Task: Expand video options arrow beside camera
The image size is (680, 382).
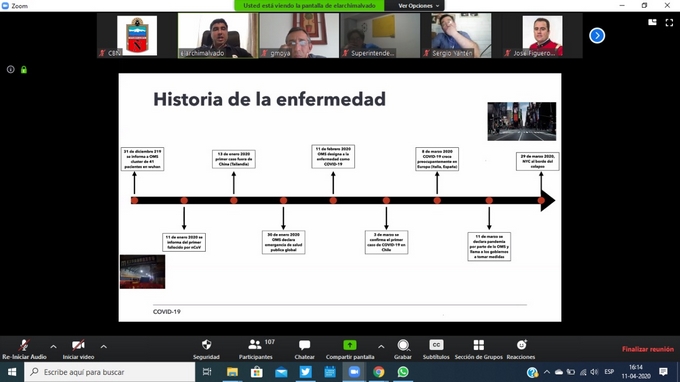Action: tap(104, 346)
